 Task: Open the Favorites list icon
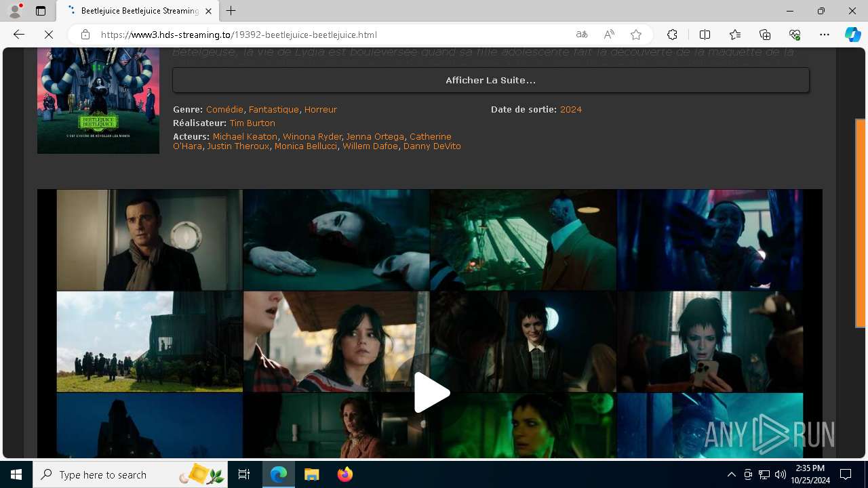pos(735,35)
